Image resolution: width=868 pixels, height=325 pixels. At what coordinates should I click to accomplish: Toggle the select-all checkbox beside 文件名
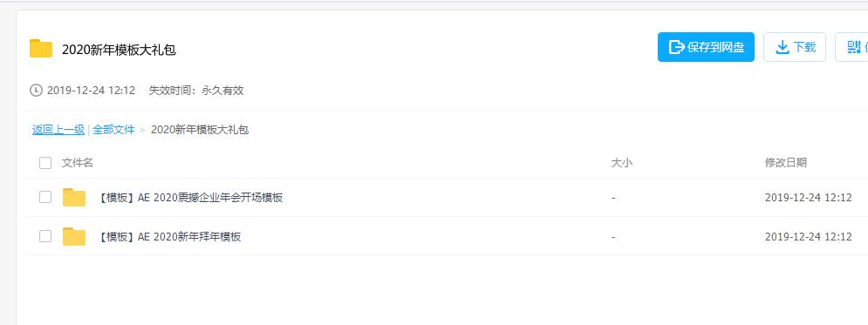pos(45,163)
